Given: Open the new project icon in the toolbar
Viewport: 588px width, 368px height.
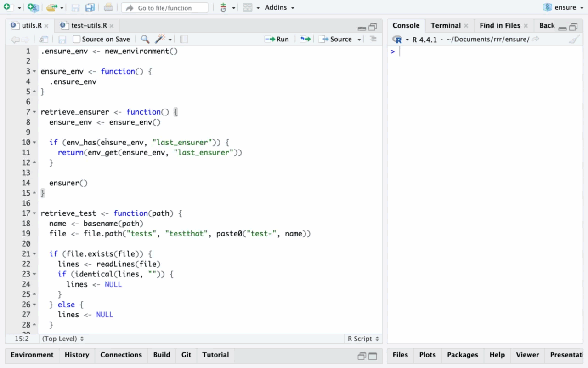Looking at the screenshot, I should 32,7.
